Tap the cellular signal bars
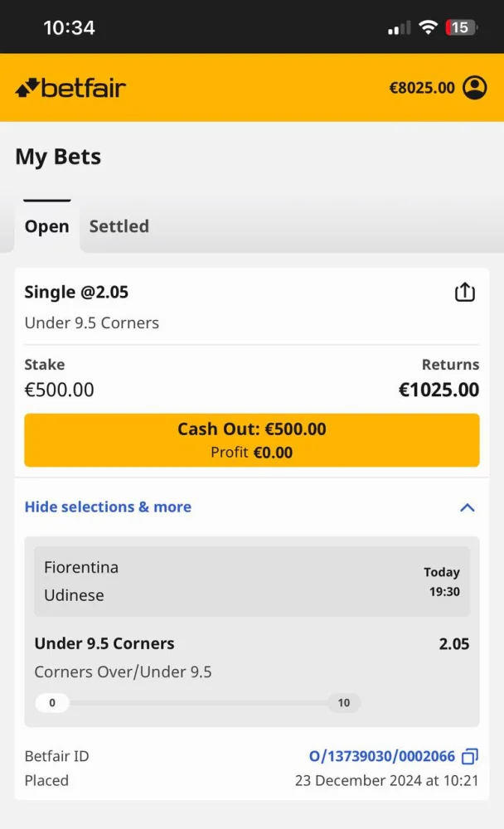 [399, 28]
